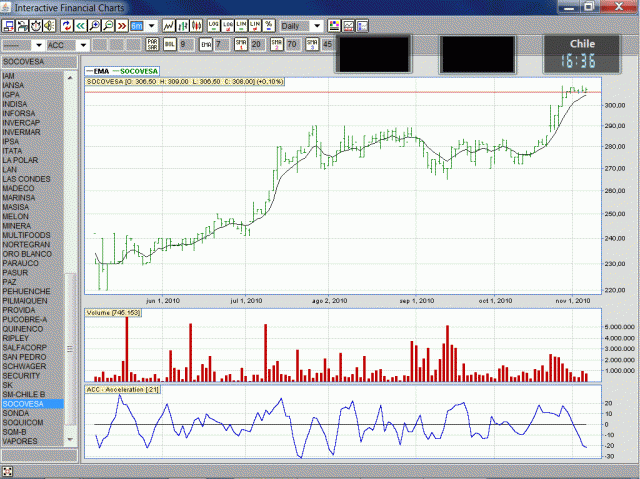Image resolution: width=640 pixels, height=479 pixels.
Task: Click the SMA 1 period field showing 20
Action: coord(257,44)
